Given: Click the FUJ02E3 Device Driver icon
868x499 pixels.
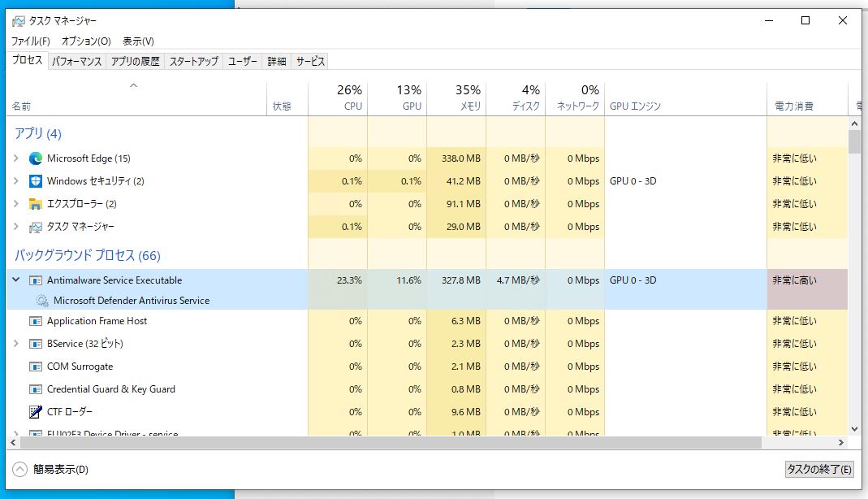Looking at the screenshot, I should coord(34,433).
